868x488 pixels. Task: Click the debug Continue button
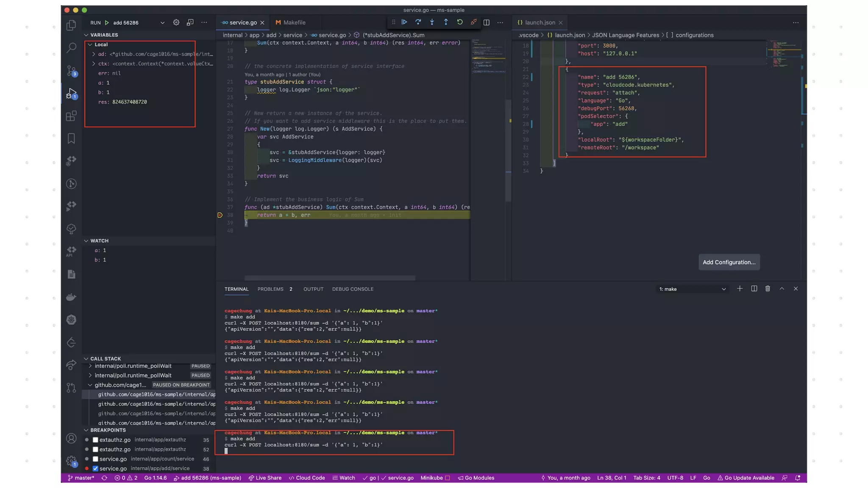(404, 22)
